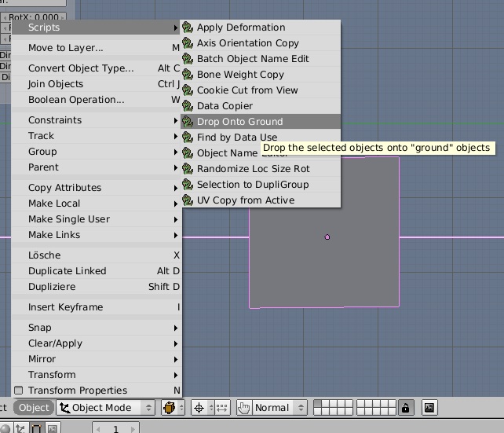Start the Data Copier script
Viewport: 504px width, 433px height.
pos(261,106)
